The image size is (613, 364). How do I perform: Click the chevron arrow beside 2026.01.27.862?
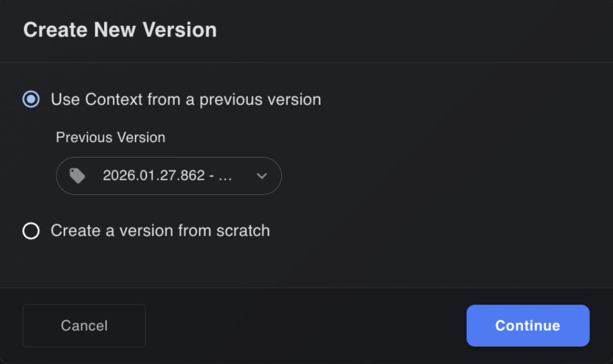point(262,176)
